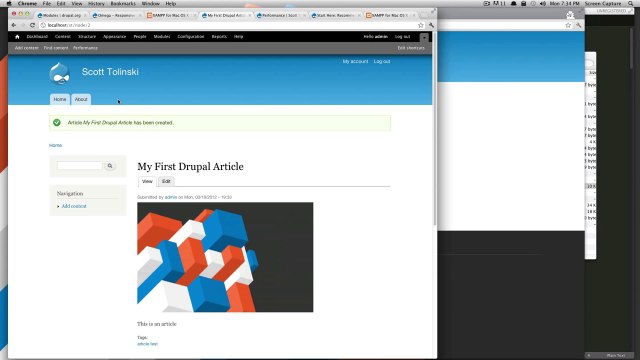Click the sidebar search text field
The height and width of the screenshot is (360, 640).
click(80, 165)
